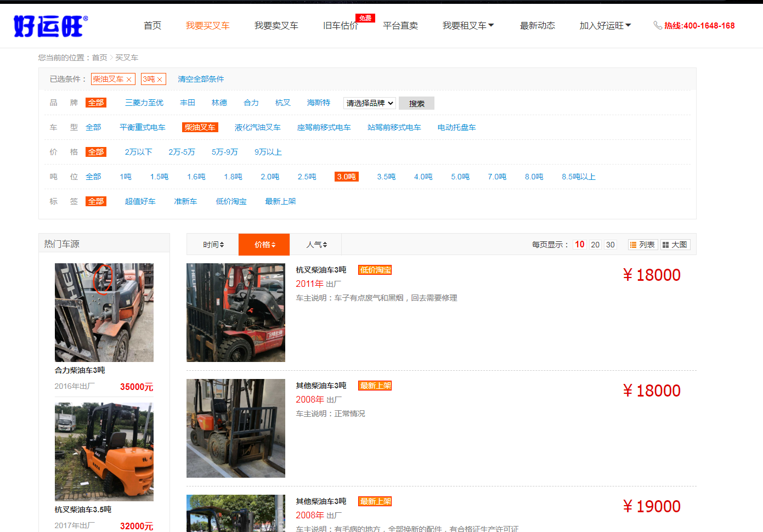The height and width of the screenshot is (532, 763).
Task: Show 20 items per page
Action: [595, 245]
